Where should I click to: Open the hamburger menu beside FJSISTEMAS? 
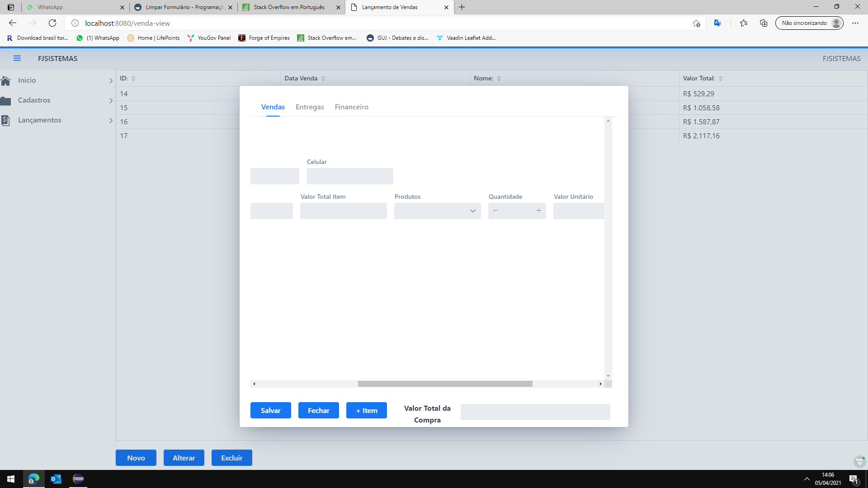17,58
